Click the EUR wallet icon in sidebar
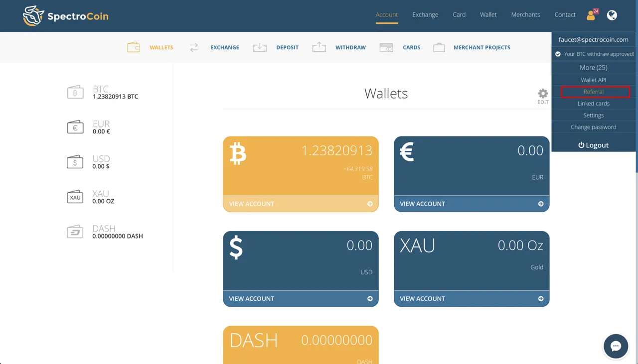This screenshot has width=638, height=364. 75,127
